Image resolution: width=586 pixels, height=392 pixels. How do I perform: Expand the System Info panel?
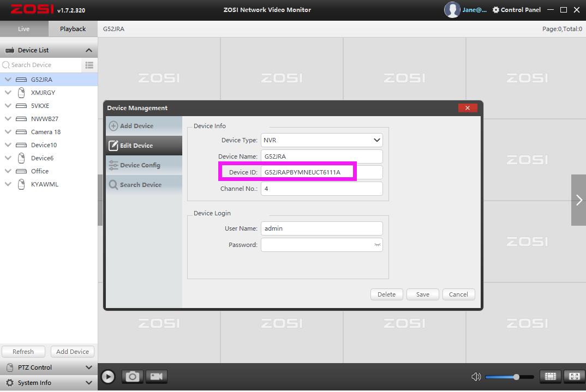pyautogui.click(x=89, y=383)
